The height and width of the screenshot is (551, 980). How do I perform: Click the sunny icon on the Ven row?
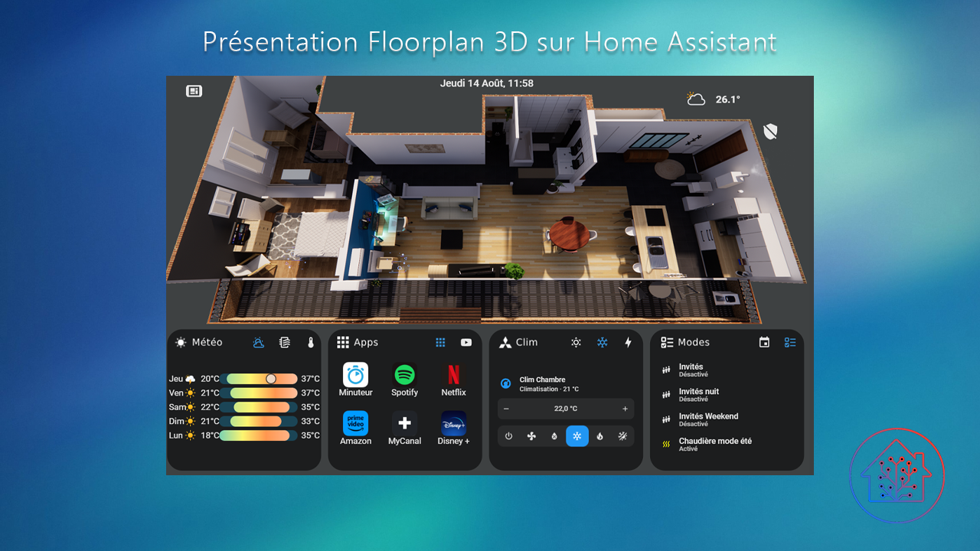(190, 393)
